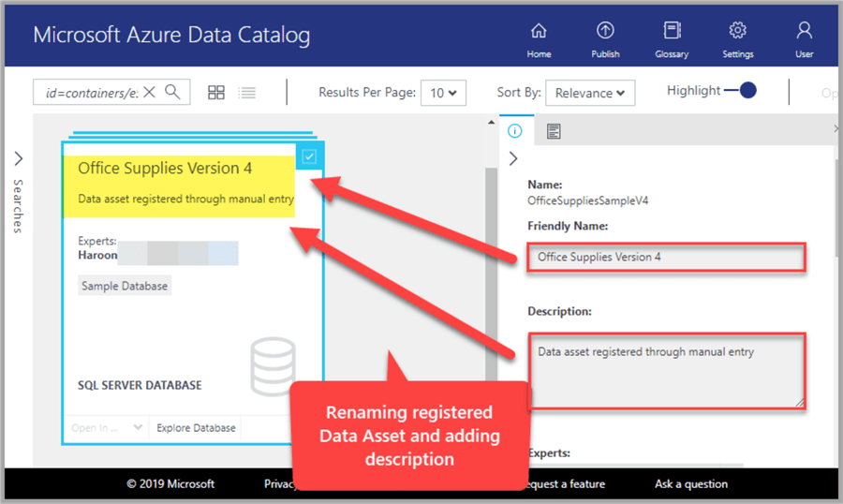Screen dimensions: 843x504
Task: Switch results to grid tile view
Action: [x=216, y=93]
